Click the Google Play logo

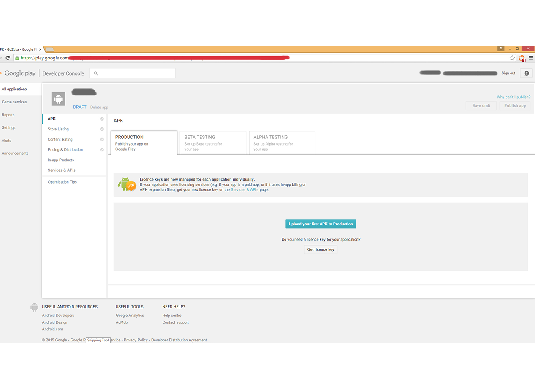(x=19, y=73)
